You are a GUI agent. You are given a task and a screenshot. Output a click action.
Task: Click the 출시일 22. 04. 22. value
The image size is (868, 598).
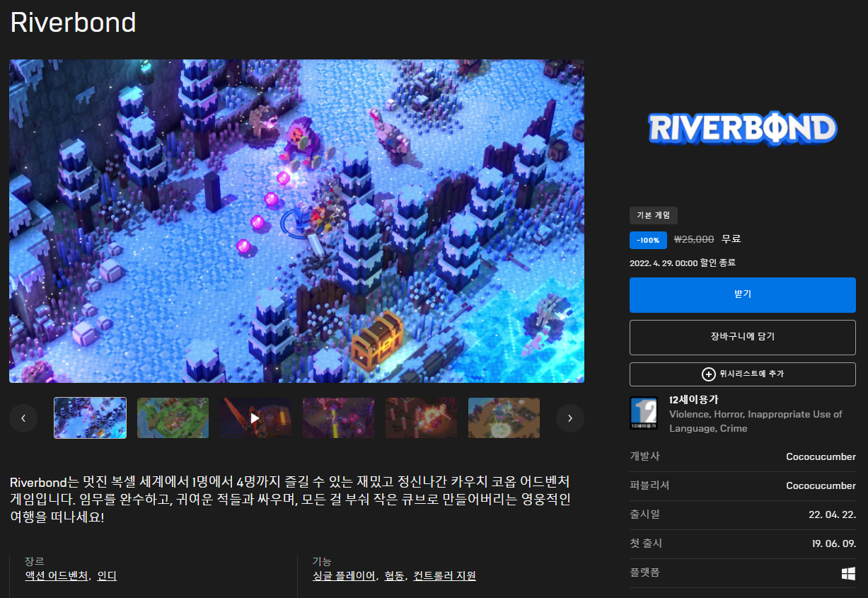(832, 515)
